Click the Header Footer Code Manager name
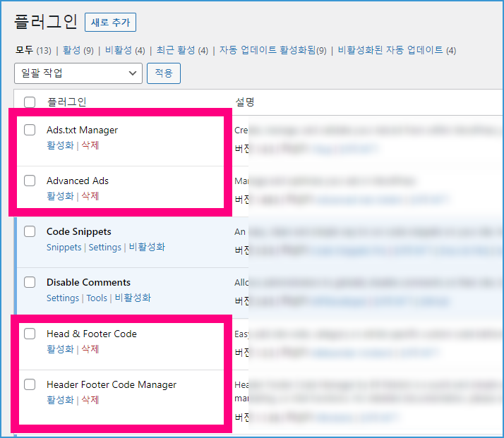The image size is (504, 438). [x=112, y=384]
